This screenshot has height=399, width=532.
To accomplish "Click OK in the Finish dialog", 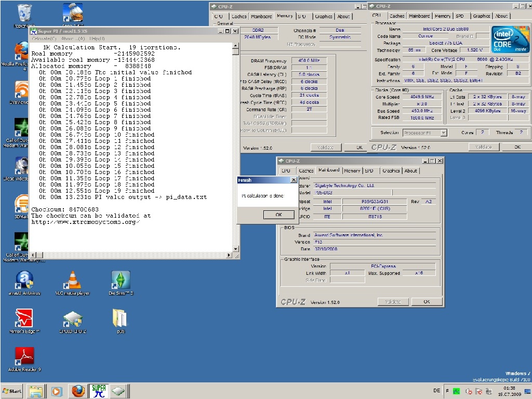I will tap(278, 215).
